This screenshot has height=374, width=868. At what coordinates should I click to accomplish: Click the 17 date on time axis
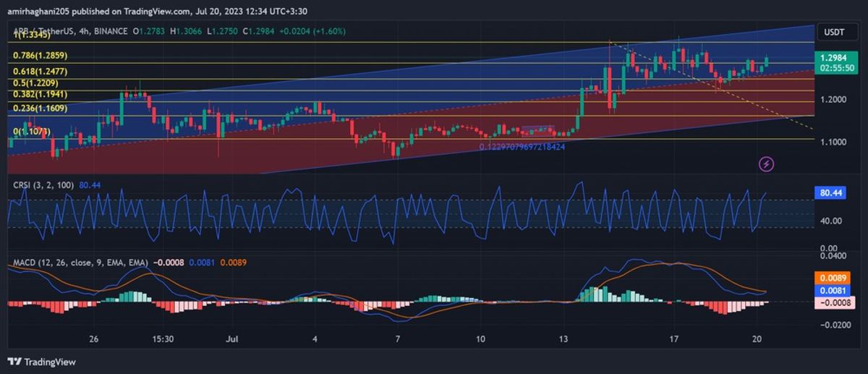(x=673, y=339)
